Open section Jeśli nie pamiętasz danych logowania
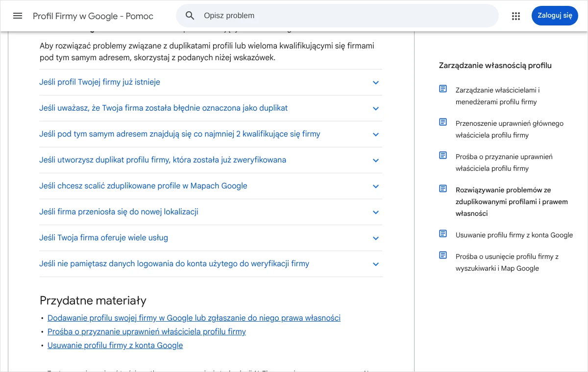This screenshot has height=372, width=588. [211, 264]
